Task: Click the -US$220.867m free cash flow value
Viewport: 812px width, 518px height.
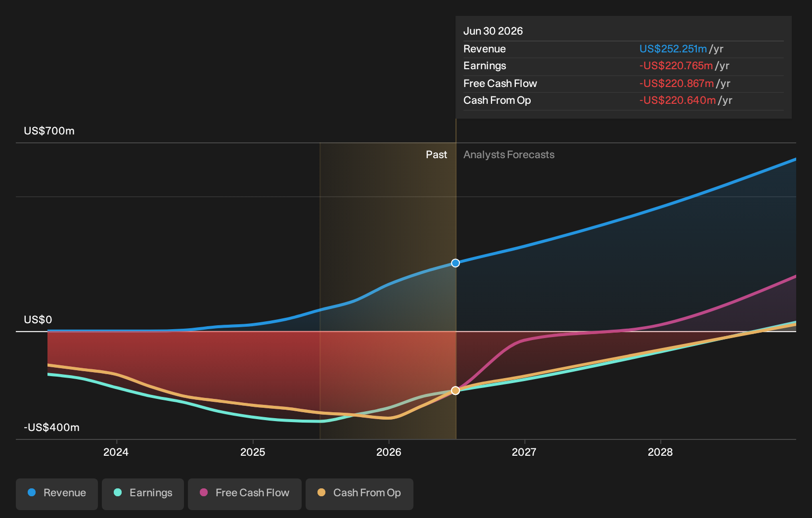Action: (x=677, y=84)
